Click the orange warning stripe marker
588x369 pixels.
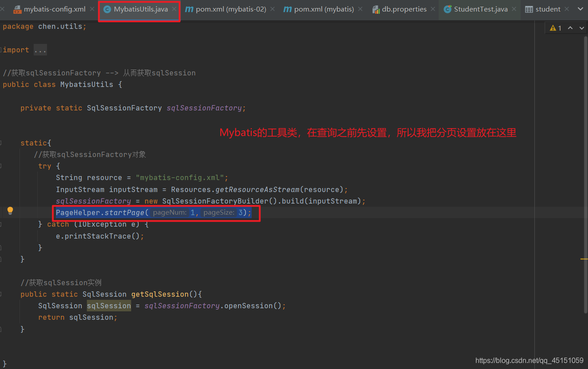click(x=584, y=259)
